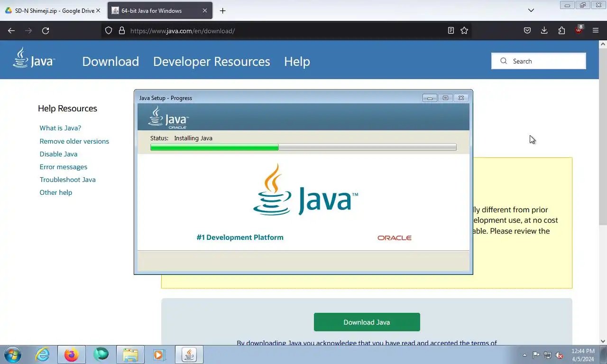Open the clock showing 12:44 PM
This screenshot has width=607, height=364.
(583, 355)
